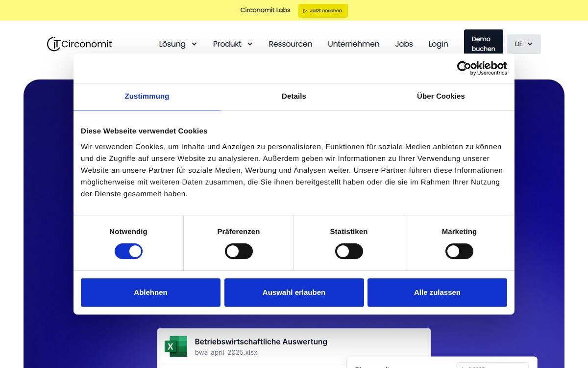Switch to the Über Cookies tab
This screenshot has width=588, height=368.
[x=441, y=96]
